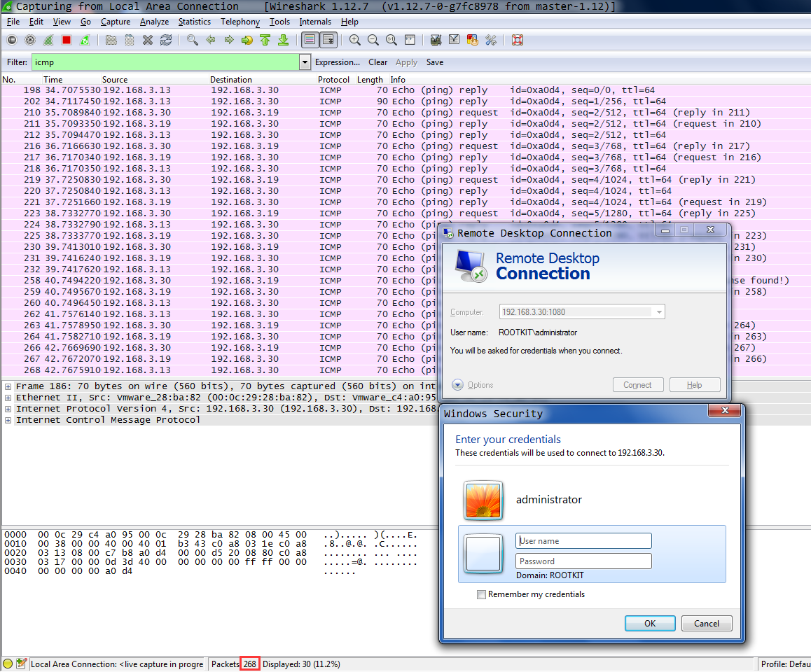Open capture options toolbar icon
The height and width of the screenshot is (672, 811).
click(x=30, y=40)
